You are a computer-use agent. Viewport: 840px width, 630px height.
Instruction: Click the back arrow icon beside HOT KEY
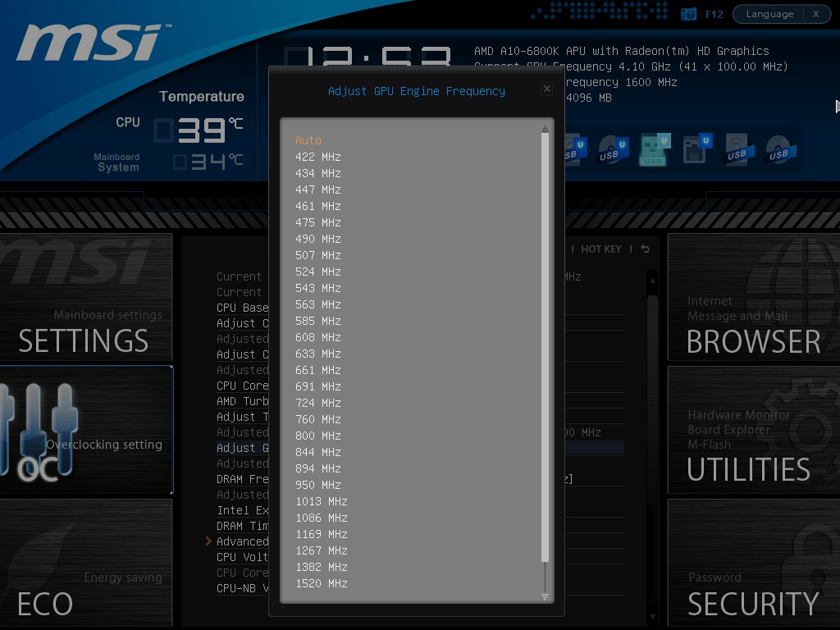(x=645, y=249)
